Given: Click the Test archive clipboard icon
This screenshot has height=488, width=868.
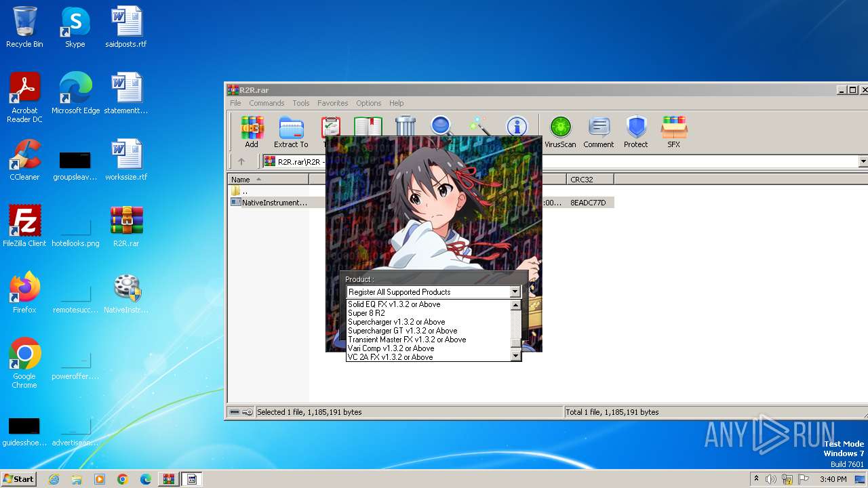Looking at the screenshot, I should coord(330,127).
